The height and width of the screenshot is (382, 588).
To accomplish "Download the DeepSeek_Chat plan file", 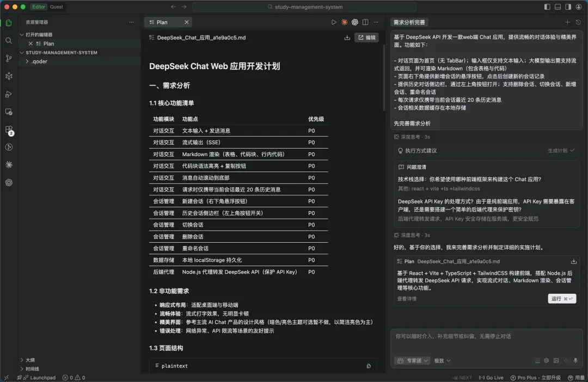I will 347,38.
